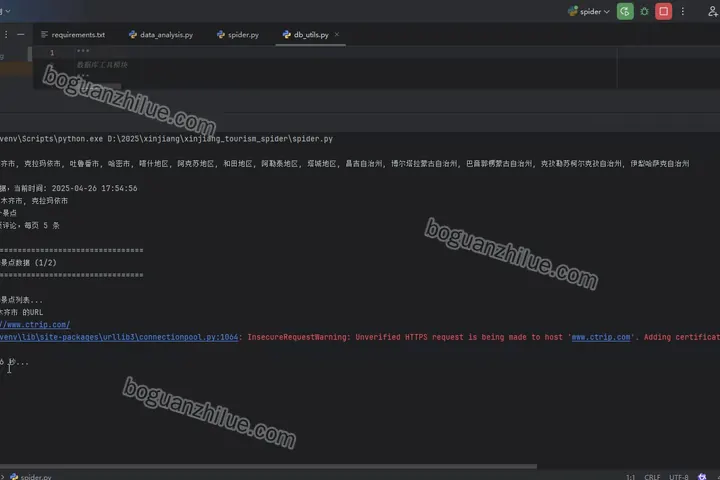Open the connectionpool.py:1064 file link
Image resolution: width=720 pixels, height=480 pixels.
click(x=119, y=337)
